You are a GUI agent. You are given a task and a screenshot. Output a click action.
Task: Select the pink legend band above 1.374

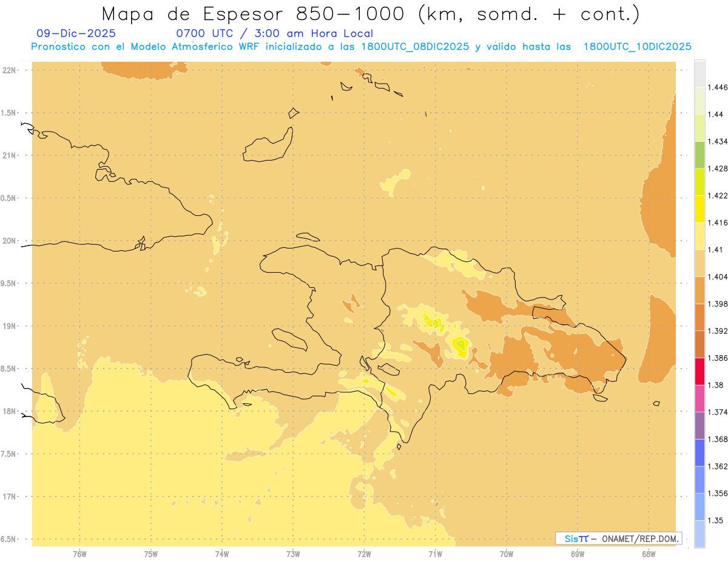pyautogui.click(x=699, y=398)
